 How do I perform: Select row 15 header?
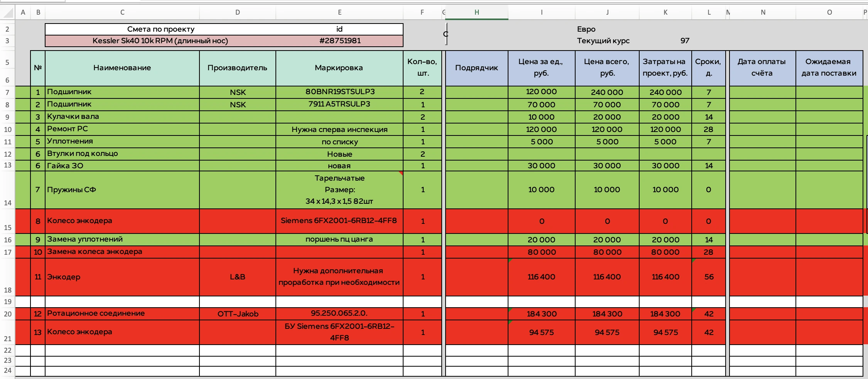pyautogui.click(x=7, y=221)
